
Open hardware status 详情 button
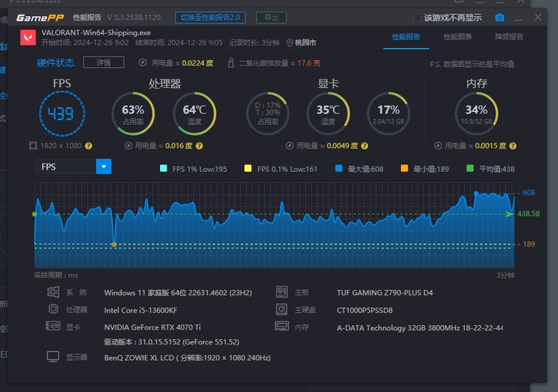point(103,62)
